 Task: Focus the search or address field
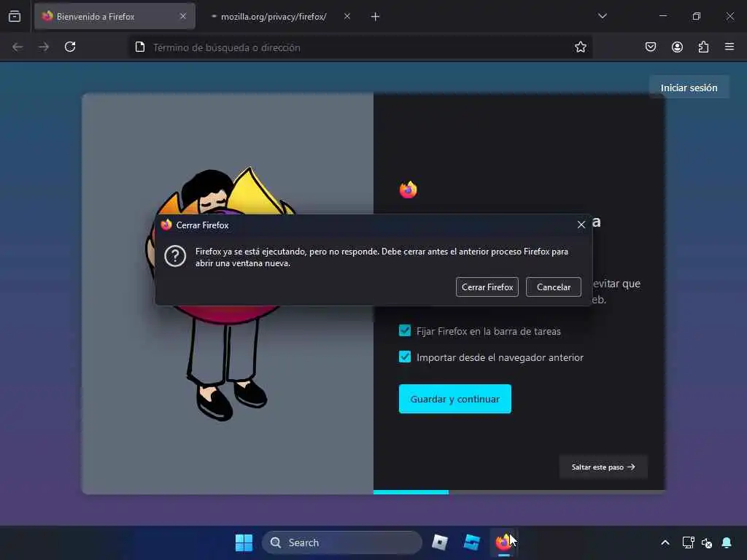coord(360,47)
